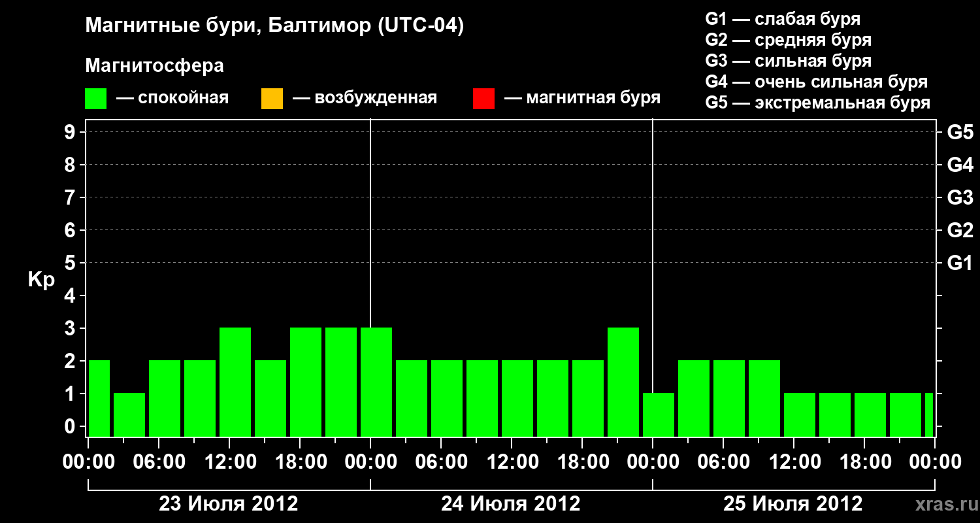Screen dimensions: 980x523
Task: Click the G1 — слабая буря line
Action: coord(783,19)
